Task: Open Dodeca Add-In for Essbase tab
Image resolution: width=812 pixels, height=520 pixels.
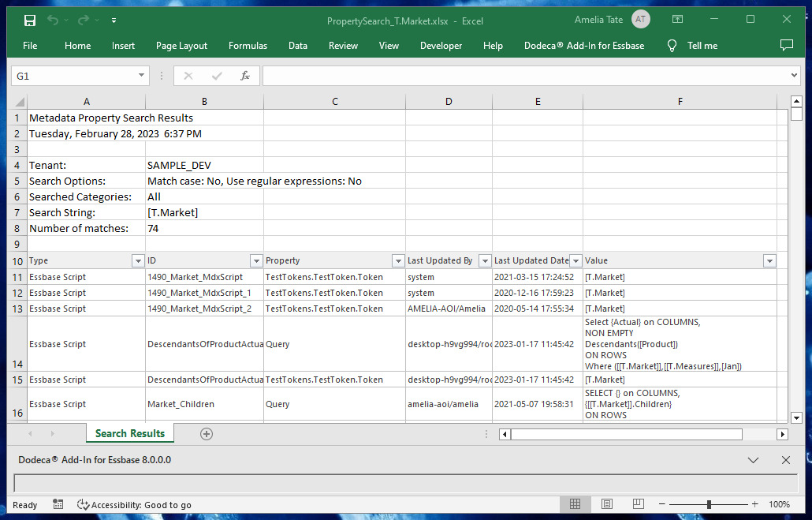Action: (x=584, y=46)
